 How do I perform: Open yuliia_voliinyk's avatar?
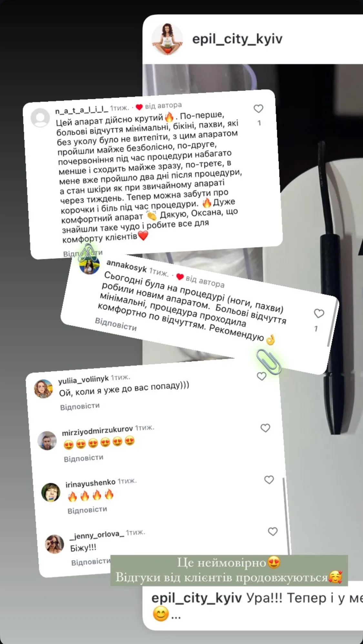pyautogui.click(x=44, y=389)
